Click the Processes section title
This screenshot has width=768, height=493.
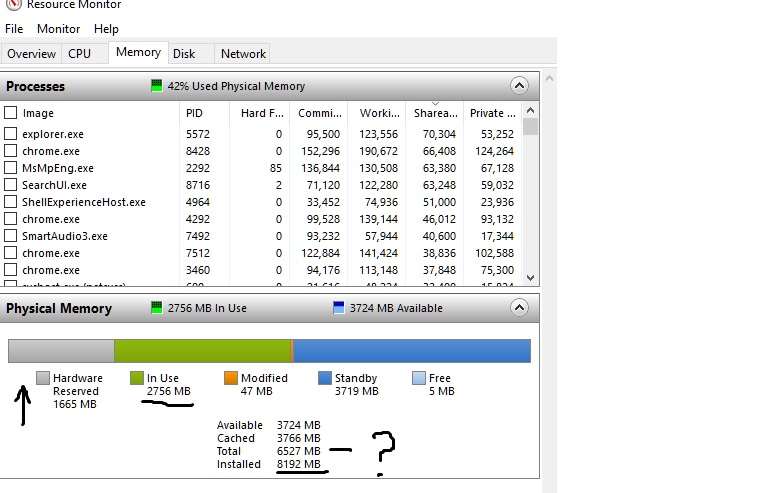[35, 86]
